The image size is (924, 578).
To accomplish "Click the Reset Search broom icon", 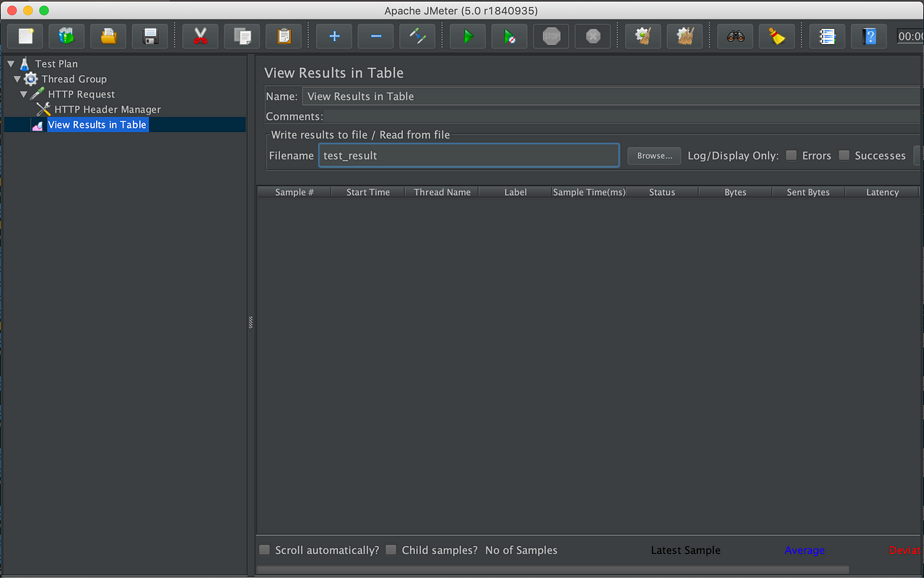I will tap(777, 35).
